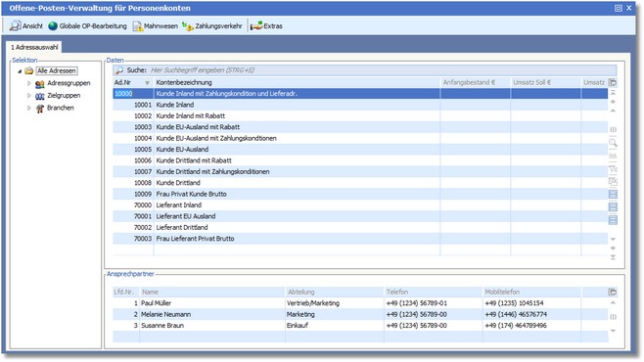Click the column chooser icon in Ansprechpartner header
644x362 pixels.
click(x=613, y=292)
